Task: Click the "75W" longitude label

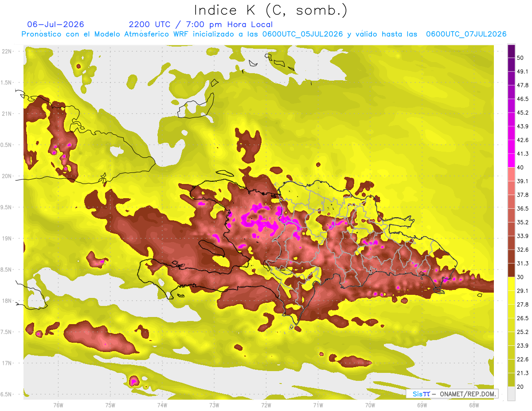Action: pyautogui.click(x=110, y=405)
